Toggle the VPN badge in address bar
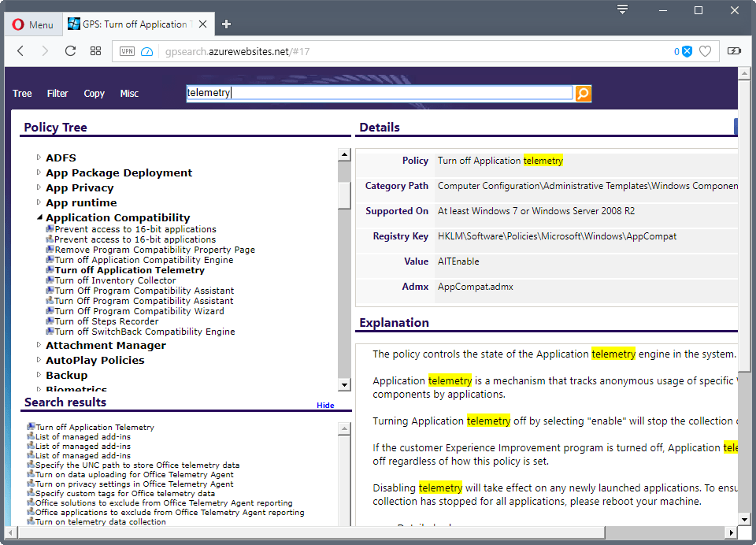Image resolution: width=756 pixels, height=545 pixels. [x=128, y=51]
